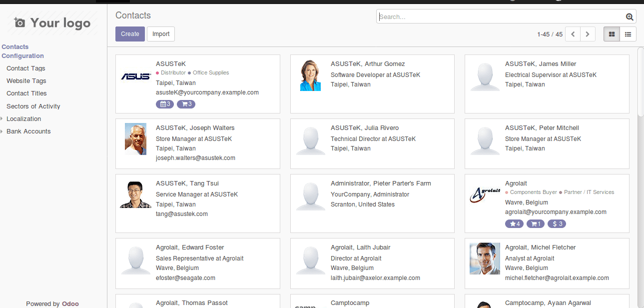Click email efoster@seagate.com
Viewport: 644px width, 308px height.
click(185, 278)
